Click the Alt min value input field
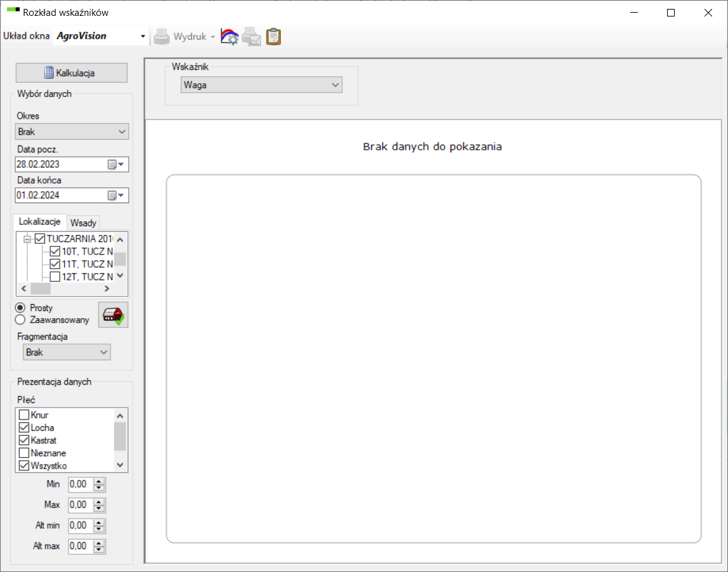The image size is (728, 572). (81, 526)
